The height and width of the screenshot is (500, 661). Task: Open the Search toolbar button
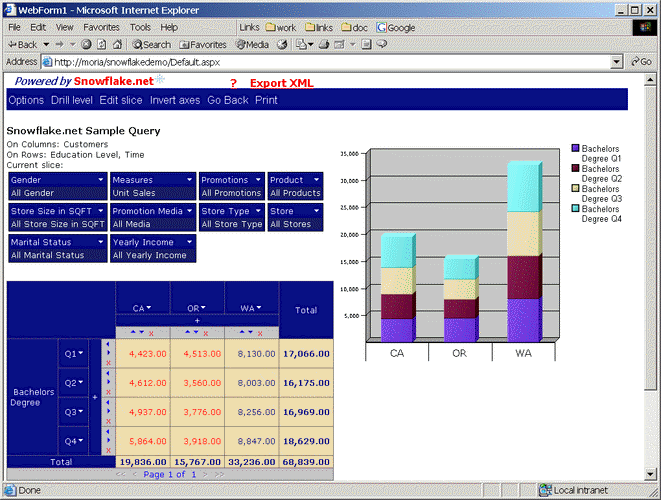151,44
